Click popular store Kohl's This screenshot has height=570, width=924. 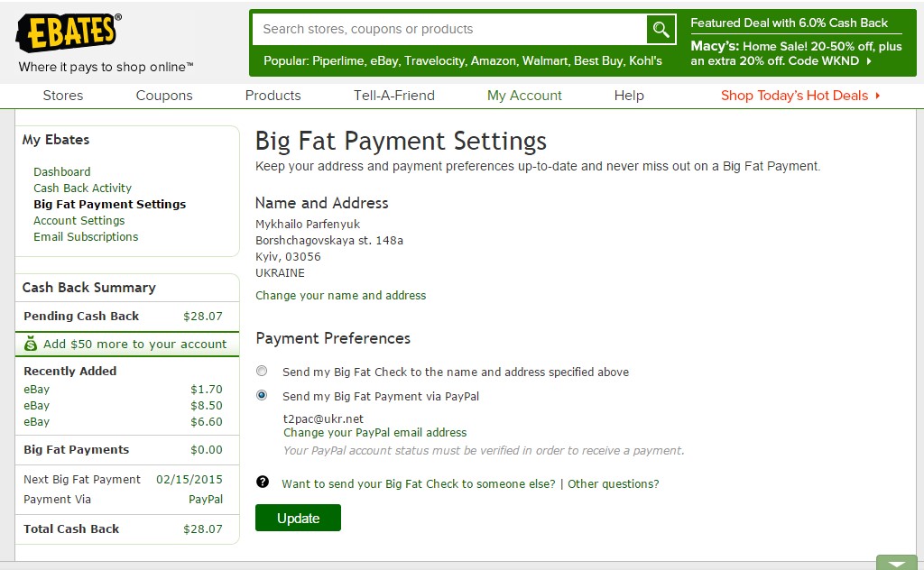[x=646, y=61]
